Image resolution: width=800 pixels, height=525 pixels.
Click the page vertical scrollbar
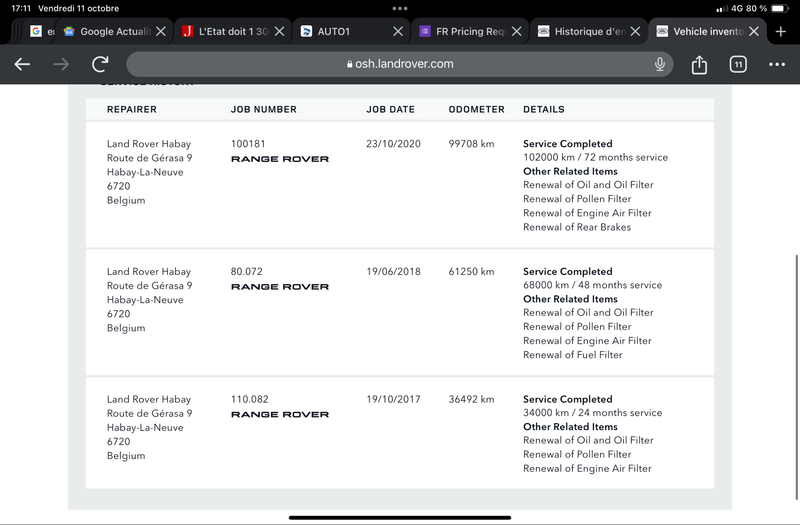tap(796, 378)
